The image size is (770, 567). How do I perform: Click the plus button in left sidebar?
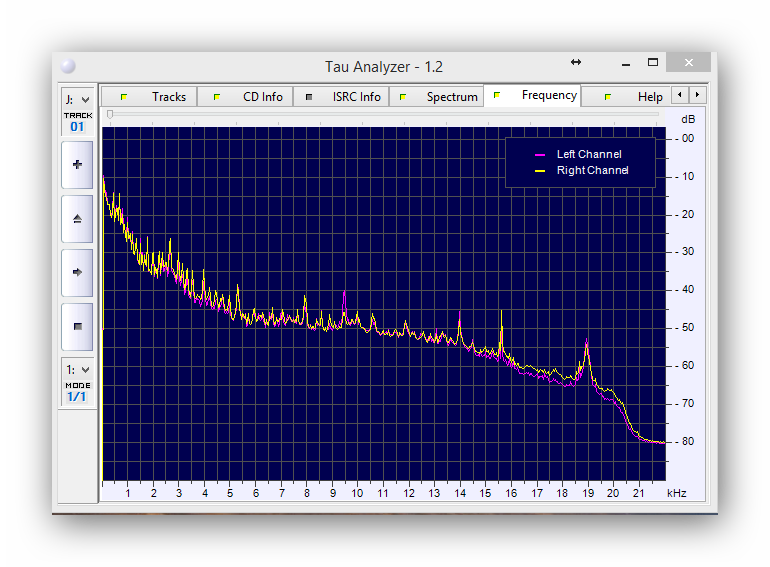77,164
